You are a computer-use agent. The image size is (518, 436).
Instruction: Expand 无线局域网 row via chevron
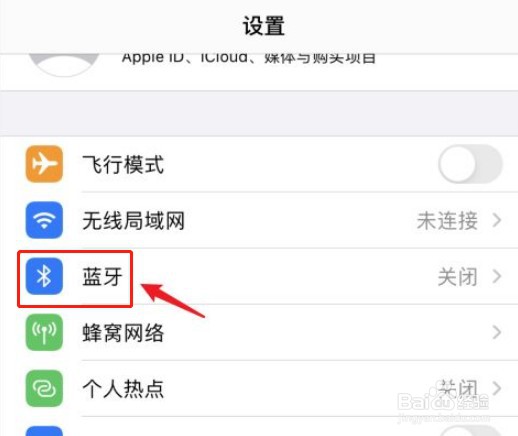[x=497, y=220]
